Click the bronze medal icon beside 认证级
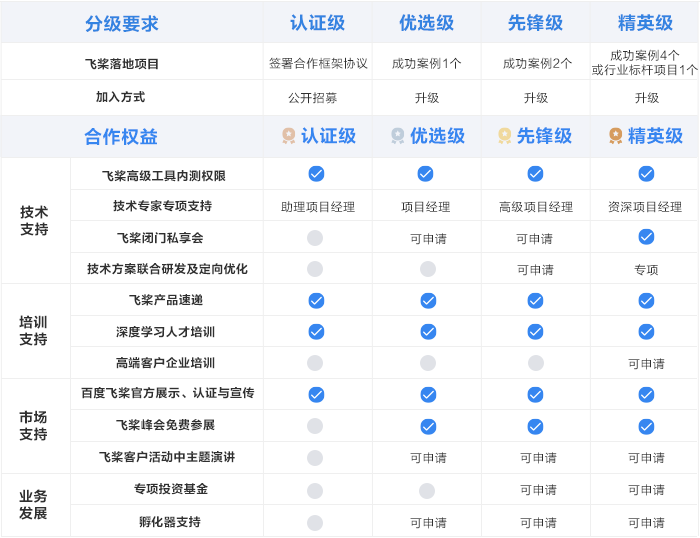The width and height of the screenshot is (700, 538). point(288,136)
